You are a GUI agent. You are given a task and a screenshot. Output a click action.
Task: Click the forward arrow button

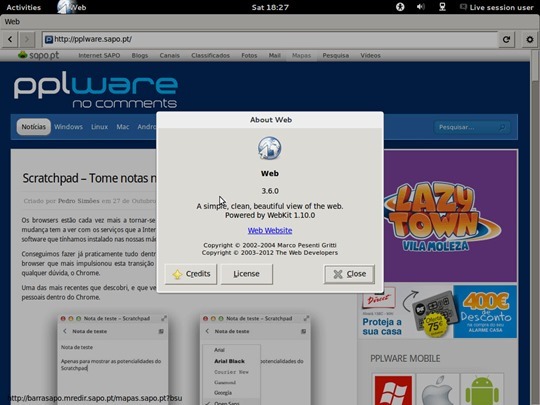click(27, 39)
